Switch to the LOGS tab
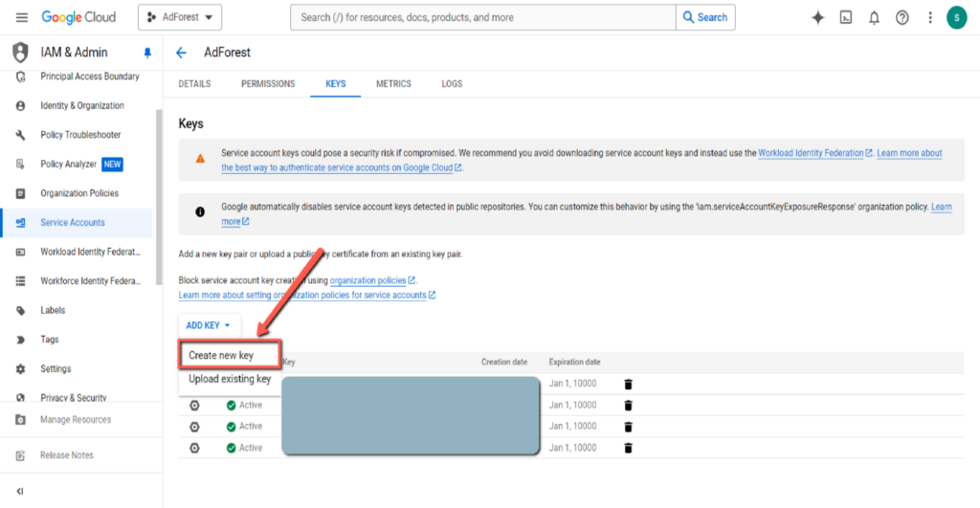Screen dimensions: 980x508 [x=452, y=84]
